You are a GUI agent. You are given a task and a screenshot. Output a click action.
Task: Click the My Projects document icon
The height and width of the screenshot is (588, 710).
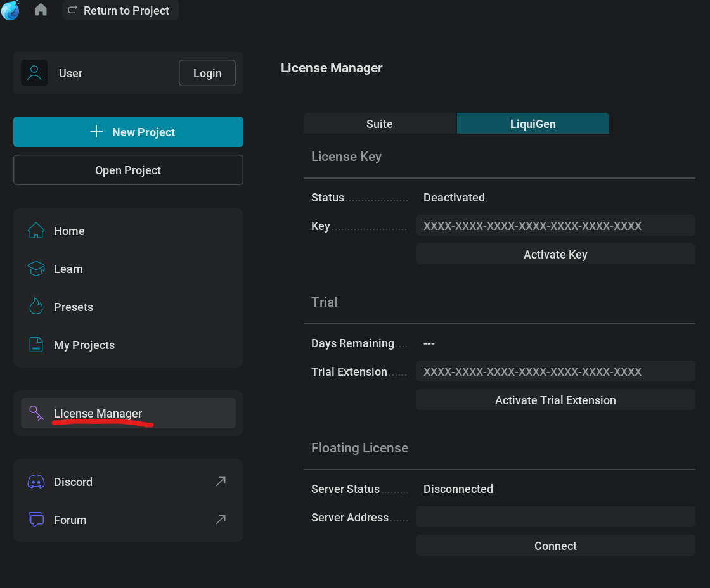click(36, 345)
